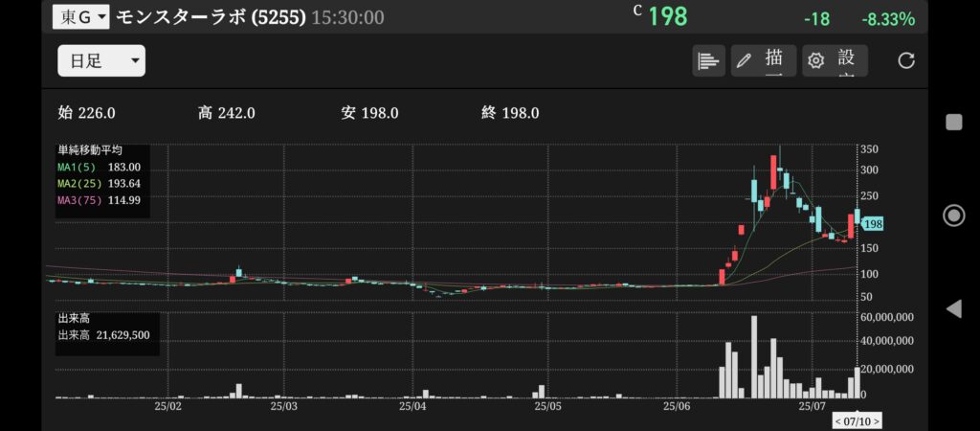Tap the Android back triangle button
This screenshot has height=431, width=980.
(954, 308)
